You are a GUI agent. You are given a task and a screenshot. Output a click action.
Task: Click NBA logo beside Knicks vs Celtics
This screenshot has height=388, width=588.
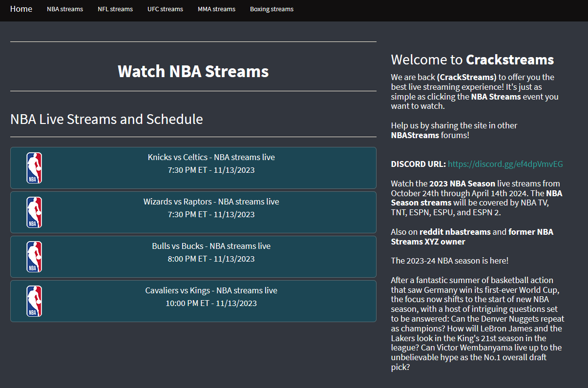[x=34, y=168]
